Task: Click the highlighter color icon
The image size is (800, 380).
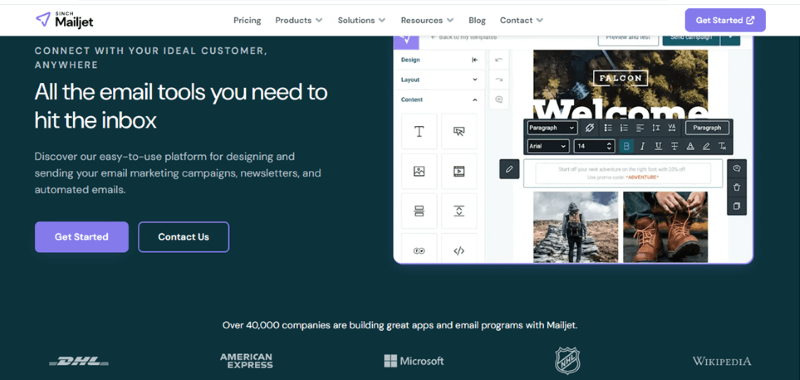Action: pyautogui.click(x=706, y=146)
